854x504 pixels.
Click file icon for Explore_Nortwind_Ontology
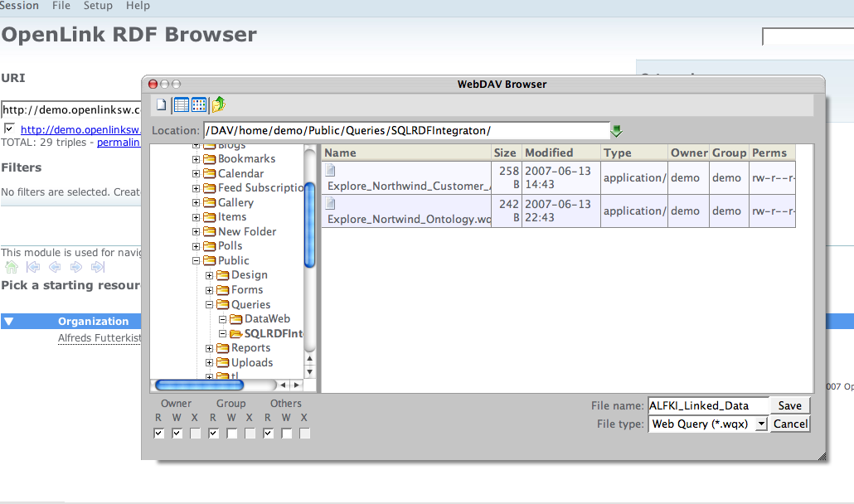click(x=331, y=203)
